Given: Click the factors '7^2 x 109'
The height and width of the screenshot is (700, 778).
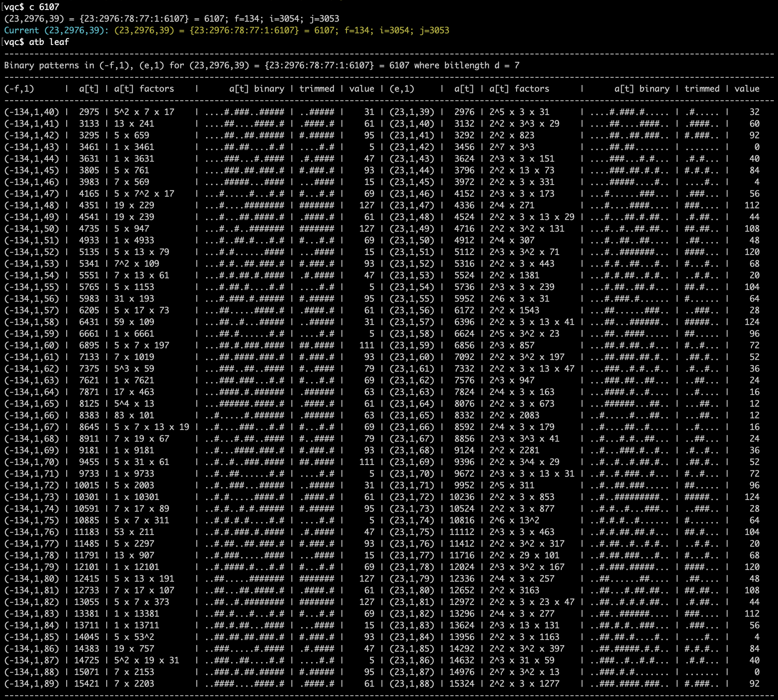Looking at the screenshot, I should click(x=137, y=264).
